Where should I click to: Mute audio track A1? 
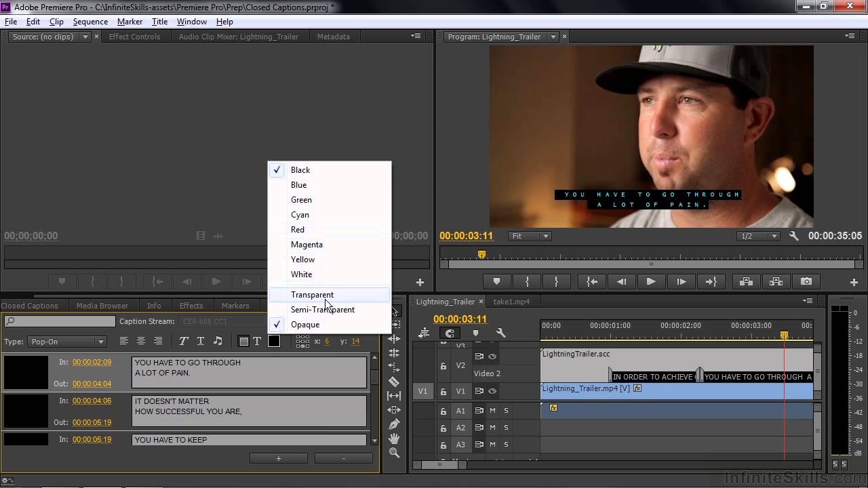[x=492, y=411]
